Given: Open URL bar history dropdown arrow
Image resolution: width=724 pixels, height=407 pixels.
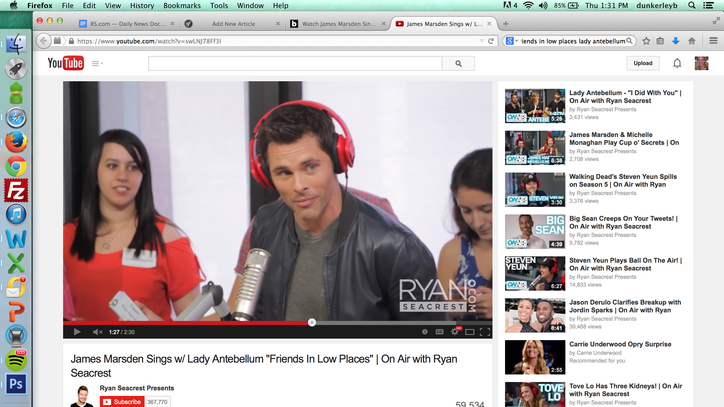Looking at the screenshot, I should click(x=482, y=41).
